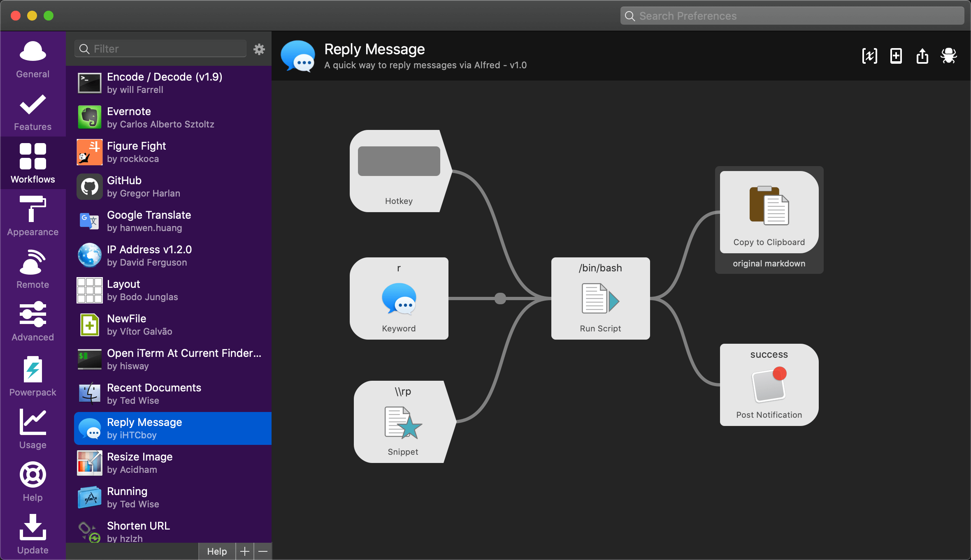Select the Snippet \\rp trigger node
The image size is (971, 560).
pyautogui.click(x=405, y=422)
